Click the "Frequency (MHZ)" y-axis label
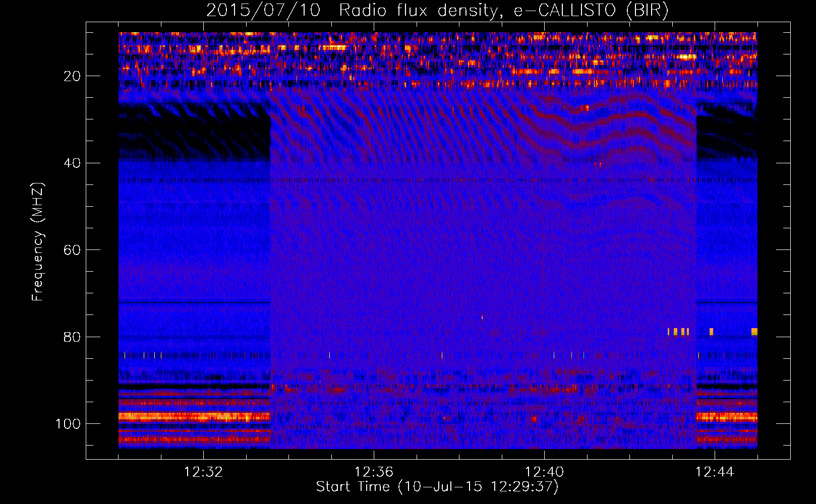Image resolution: width=816 pixels, height=504 pixels. pyautogui.click(x=38, y=242)
